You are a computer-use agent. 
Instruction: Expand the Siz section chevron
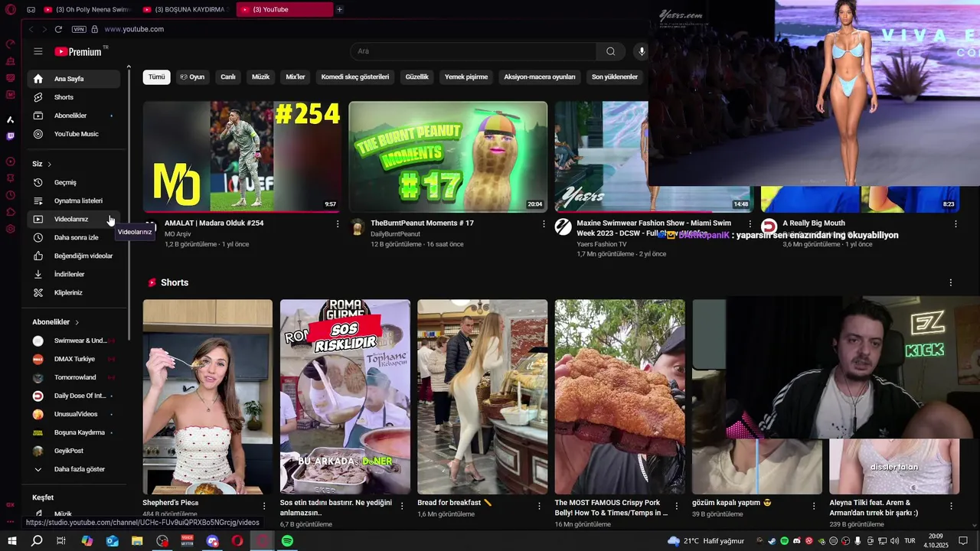pos(49,164)
